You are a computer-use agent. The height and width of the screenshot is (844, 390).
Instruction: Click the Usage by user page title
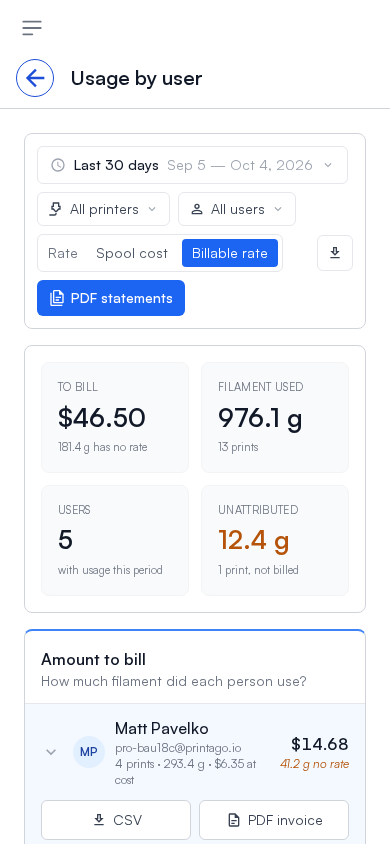pyautogui.click(x=137, y=78)
